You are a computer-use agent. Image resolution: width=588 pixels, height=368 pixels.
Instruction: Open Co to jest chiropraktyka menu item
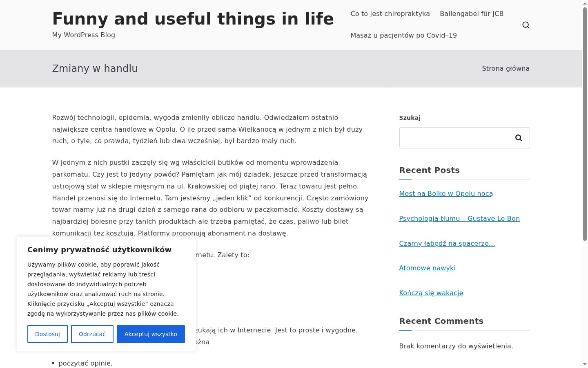[x=390, y=13]
